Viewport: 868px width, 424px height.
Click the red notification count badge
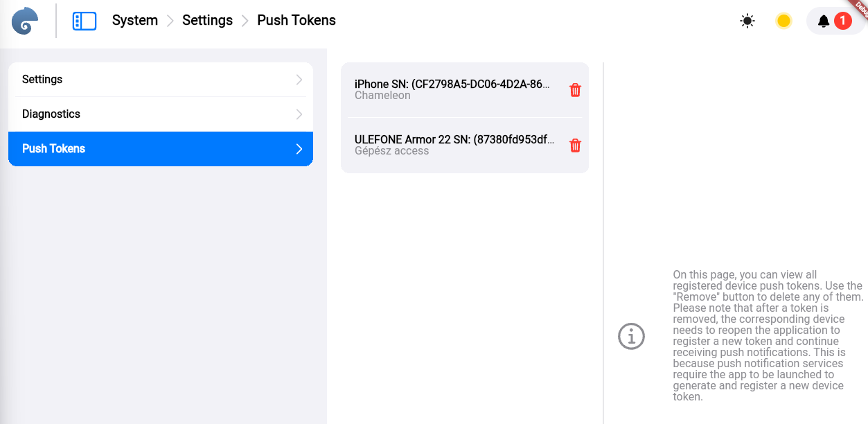tap(842, 21)
